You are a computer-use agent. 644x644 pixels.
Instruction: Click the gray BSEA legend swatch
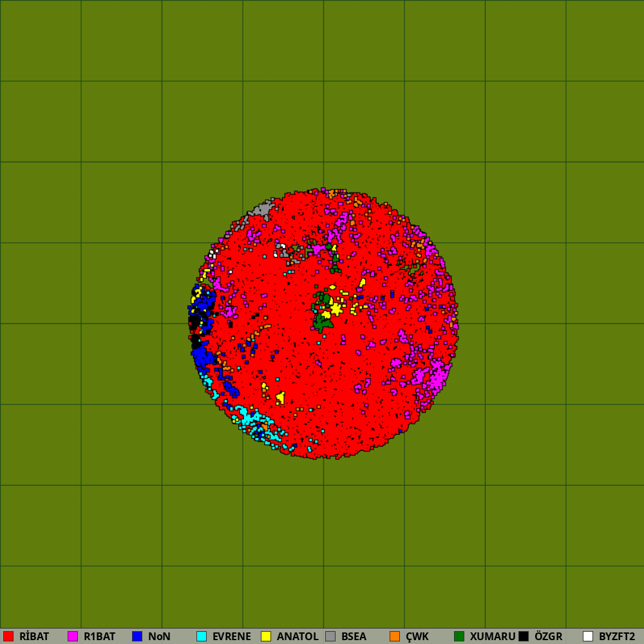coord(330,636)
